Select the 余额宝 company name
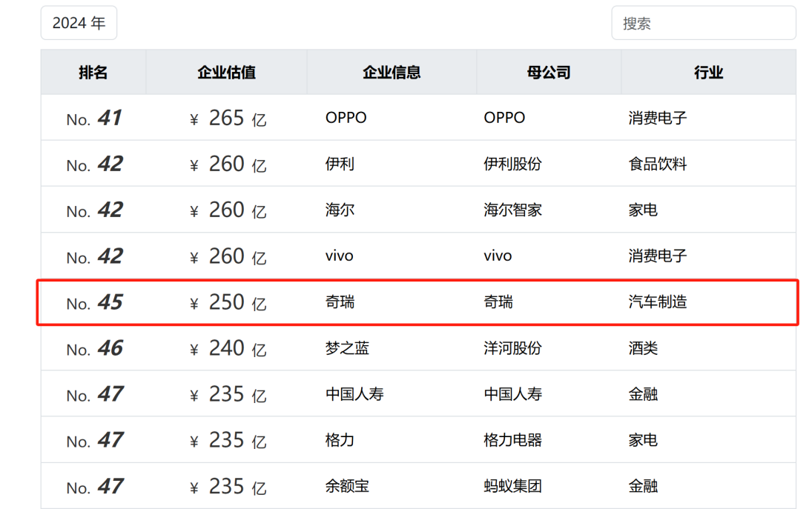Screen dimensions: 812x509 click(x=347, y=486)
